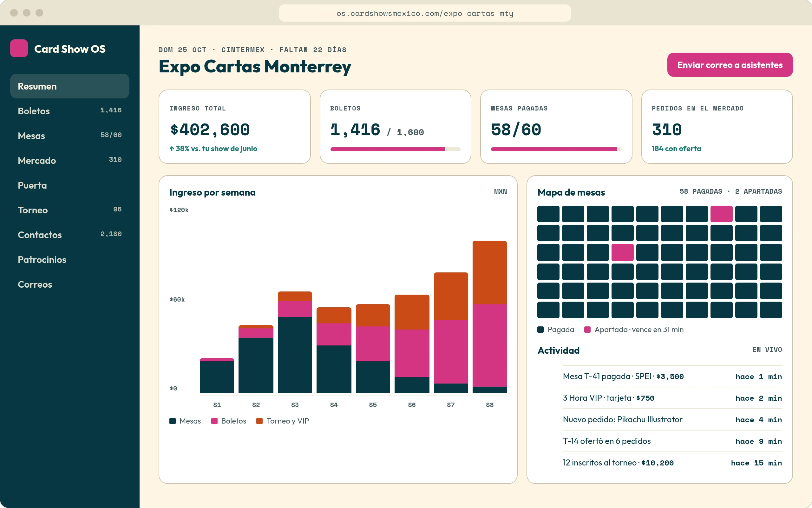Click Enviar correo a asistentes button
Screen dimensions: 812x508
tap(730, 65)
